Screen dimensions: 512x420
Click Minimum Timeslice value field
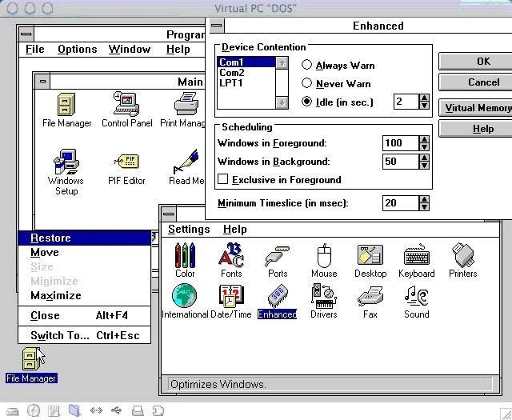(x=400, y=203)
